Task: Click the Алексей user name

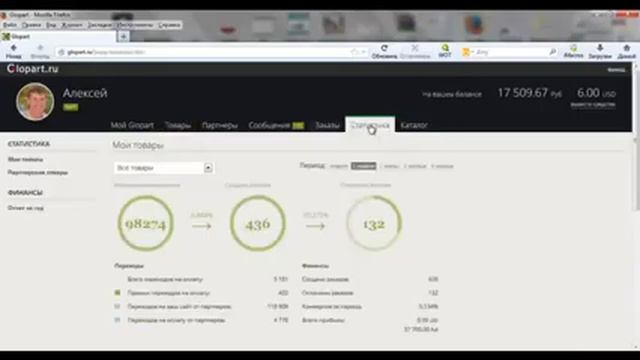Action: click(x=85, y=93)
